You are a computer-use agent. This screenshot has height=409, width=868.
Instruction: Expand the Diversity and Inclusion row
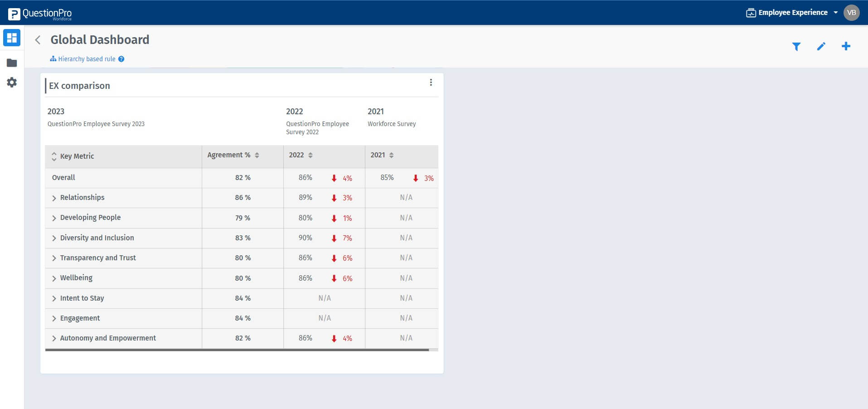pyautogui.click(x=54, y=238)
